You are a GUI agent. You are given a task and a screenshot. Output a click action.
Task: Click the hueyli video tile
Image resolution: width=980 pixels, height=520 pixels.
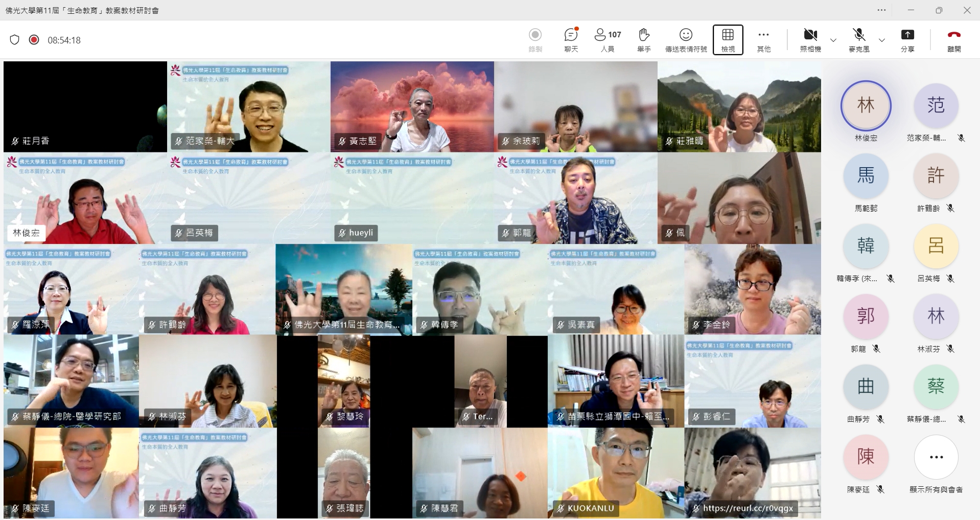coord(412,198)
